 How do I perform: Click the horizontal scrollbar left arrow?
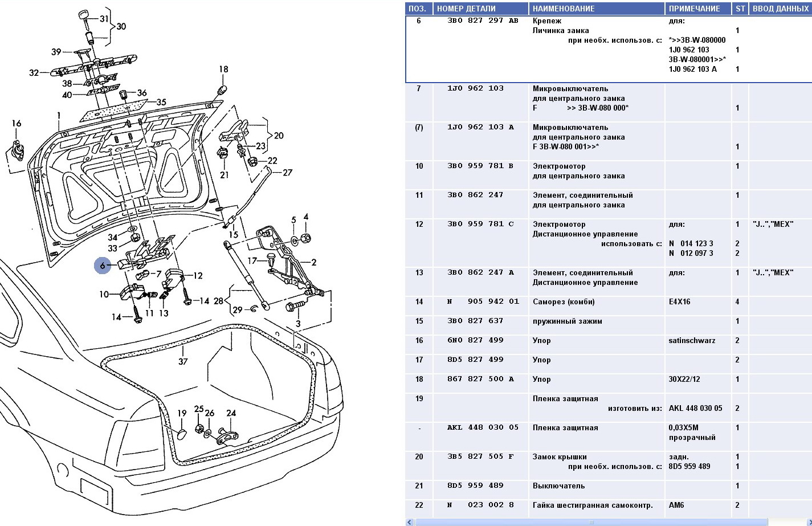[x=409, y=521]
